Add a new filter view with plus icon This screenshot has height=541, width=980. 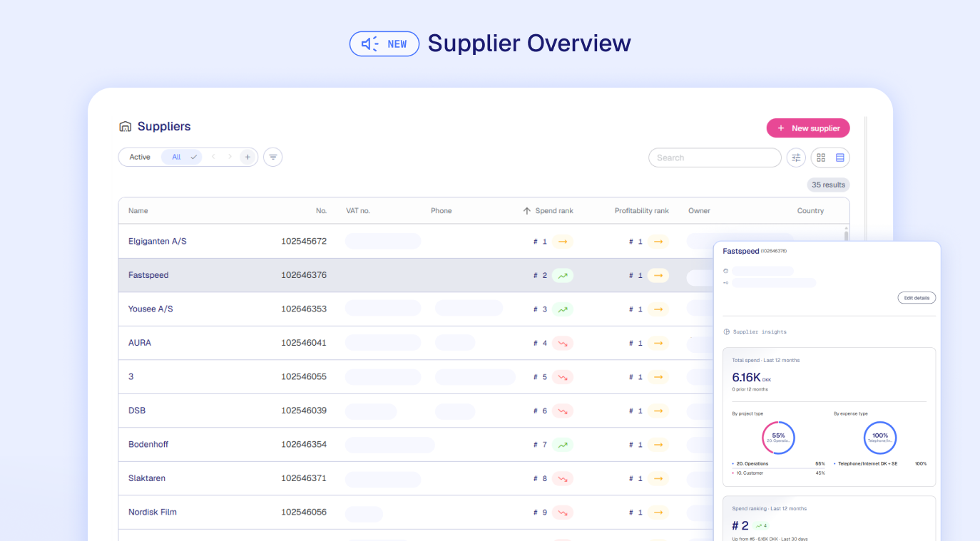tap(247, 157)
